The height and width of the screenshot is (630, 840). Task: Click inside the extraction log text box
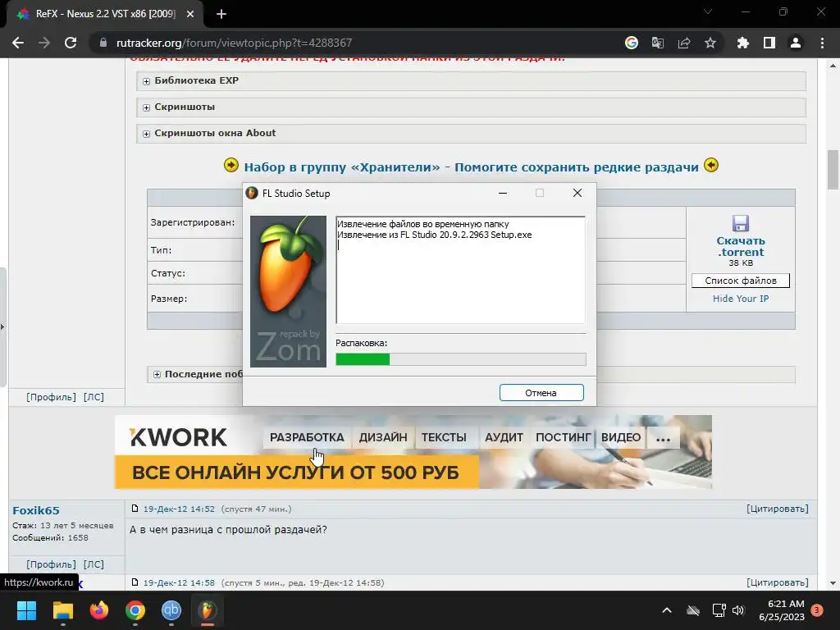tap(461, 270)
